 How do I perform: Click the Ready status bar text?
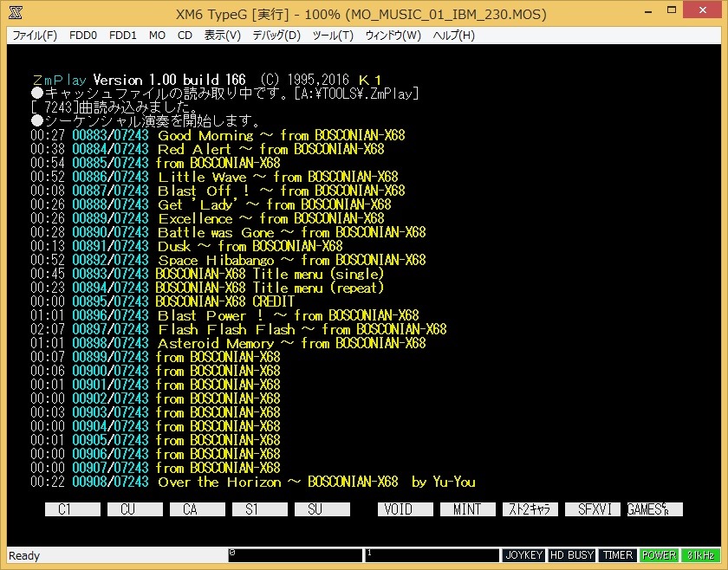[x=24, y=555]
